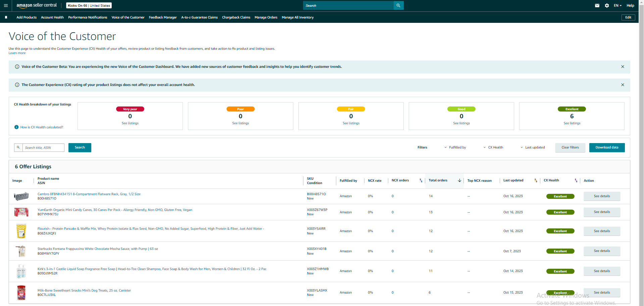
Task: Sort by the CX Health column arrows
Action: pyautogui.click(x=576, y=180)
